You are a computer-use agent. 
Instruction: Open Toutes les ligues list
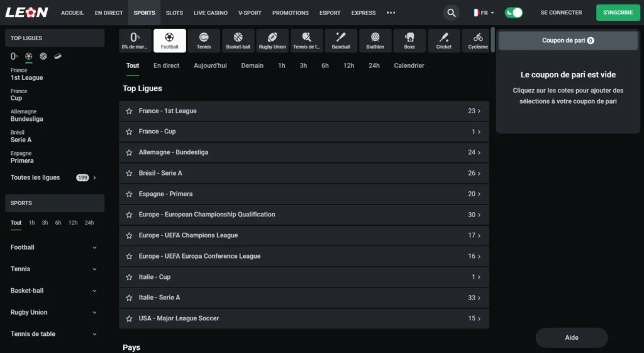tap(53, 177)
